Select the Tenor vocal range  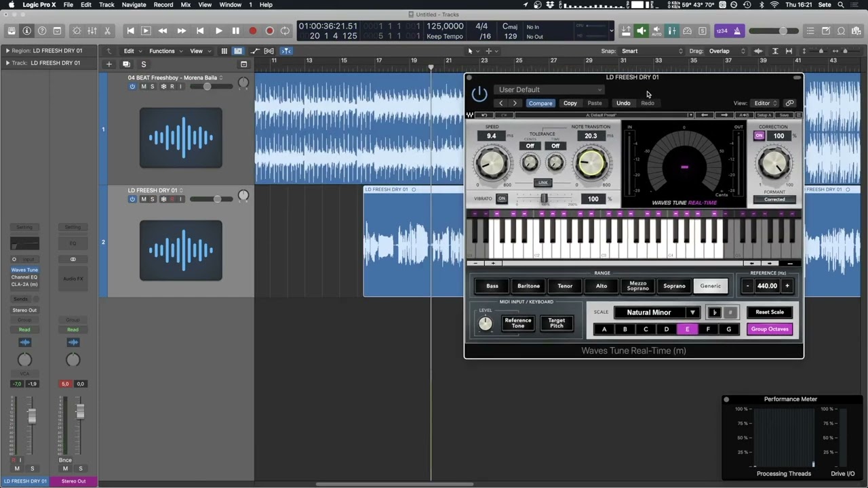[565, 286]
